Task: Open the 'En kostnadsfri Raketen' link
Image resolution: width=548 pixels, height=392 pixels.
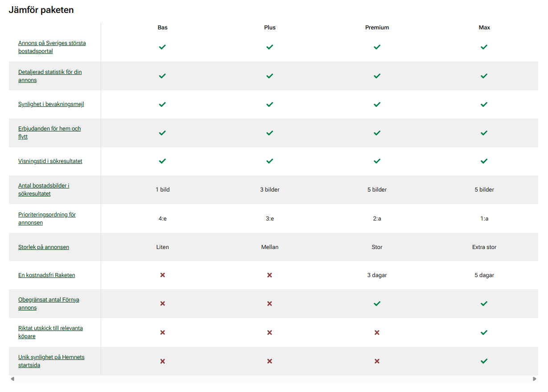Action: [x=46, y=275]
